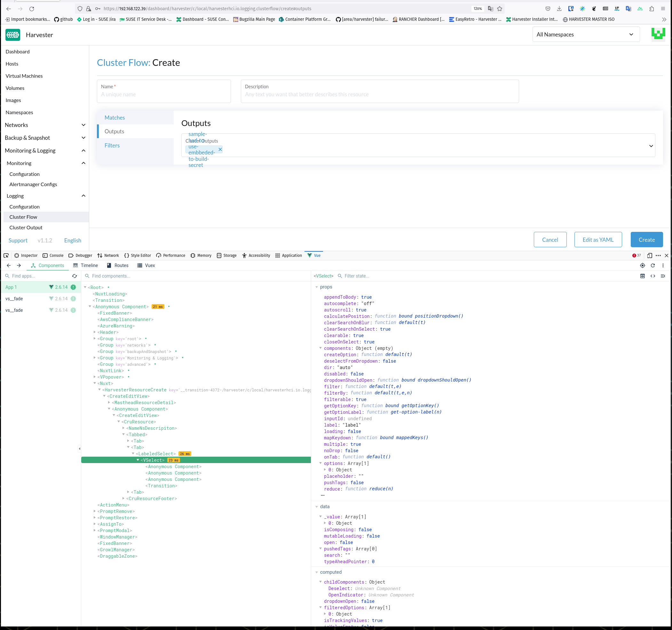672x630 pixels.
Task: Remove the use-embbeded-to-build-secret tag
Action: [220, 149]
